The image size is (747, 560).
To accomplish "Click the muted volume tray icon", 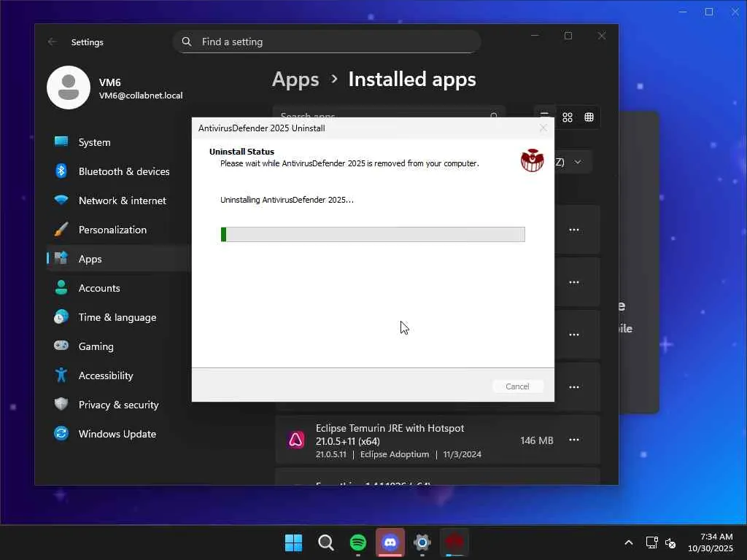I will tap(670, 542).
